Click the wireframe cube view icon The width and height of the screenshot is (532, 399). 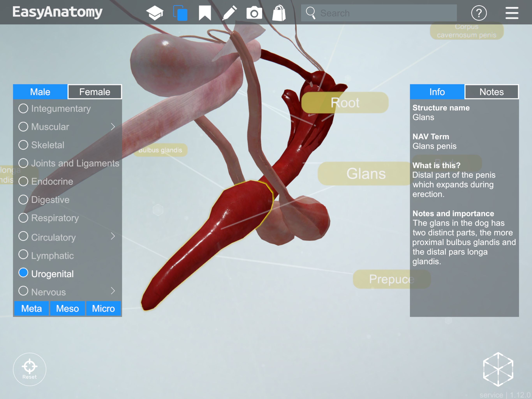pos(498,369)
